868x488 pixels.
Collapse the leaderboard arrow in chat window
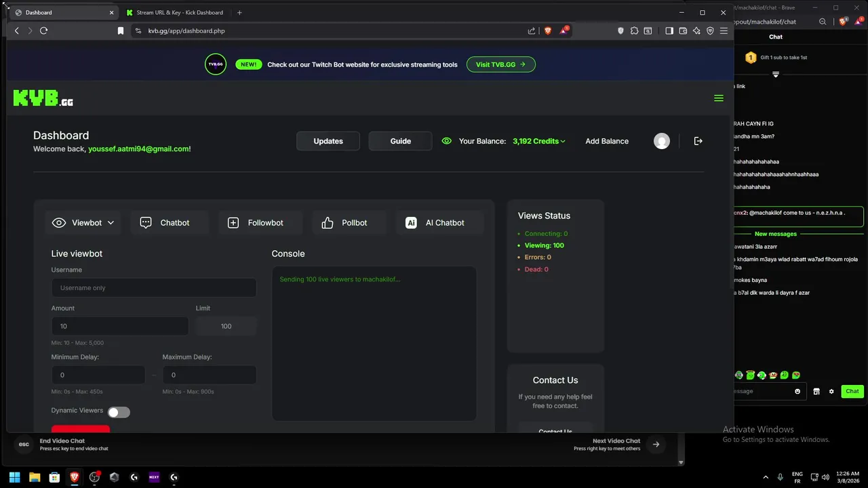coord(776,74)
